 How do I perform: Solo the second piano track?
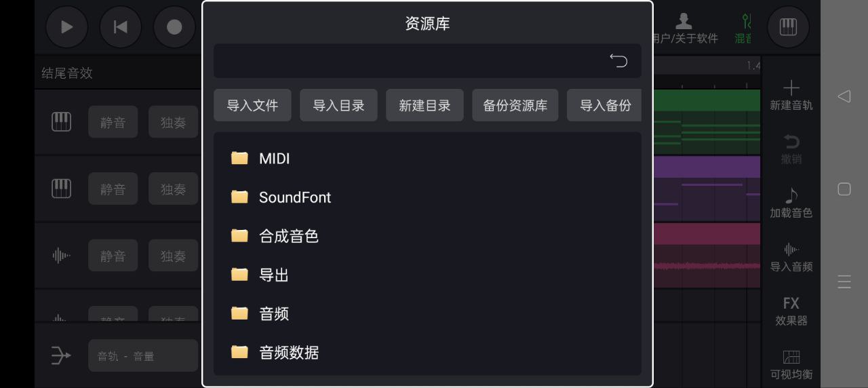173,189
